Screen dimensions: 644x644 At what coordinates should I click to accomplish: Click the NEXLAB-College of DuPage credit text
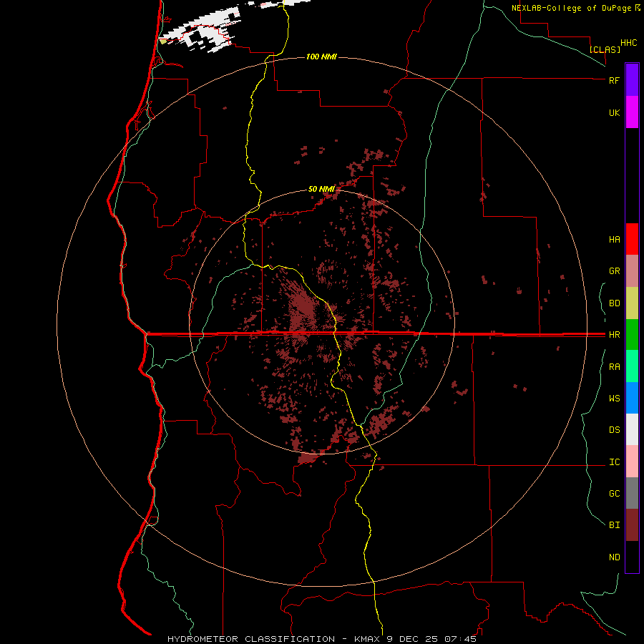point(571,8)
